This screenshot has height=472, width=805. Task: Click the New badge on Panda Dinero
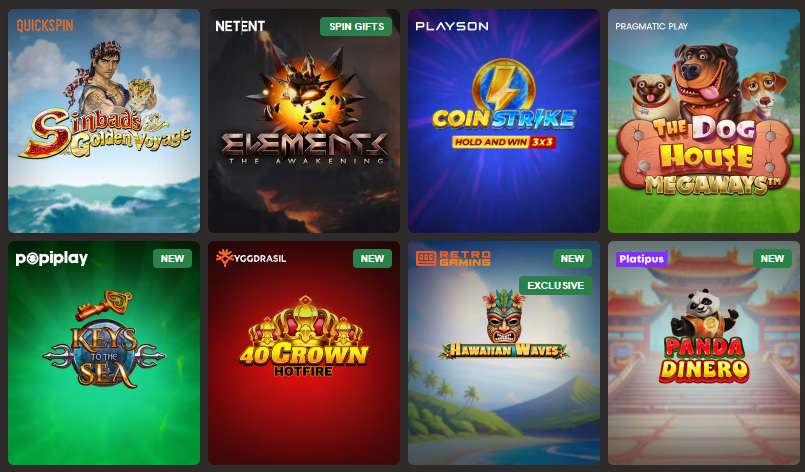772,258
